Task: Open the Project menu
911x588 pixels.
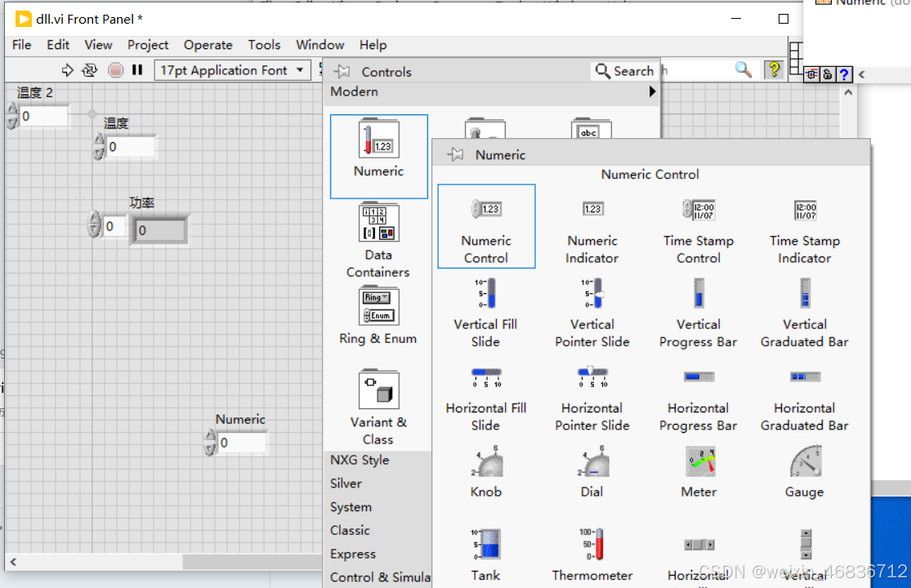Action: pos(148,45)
